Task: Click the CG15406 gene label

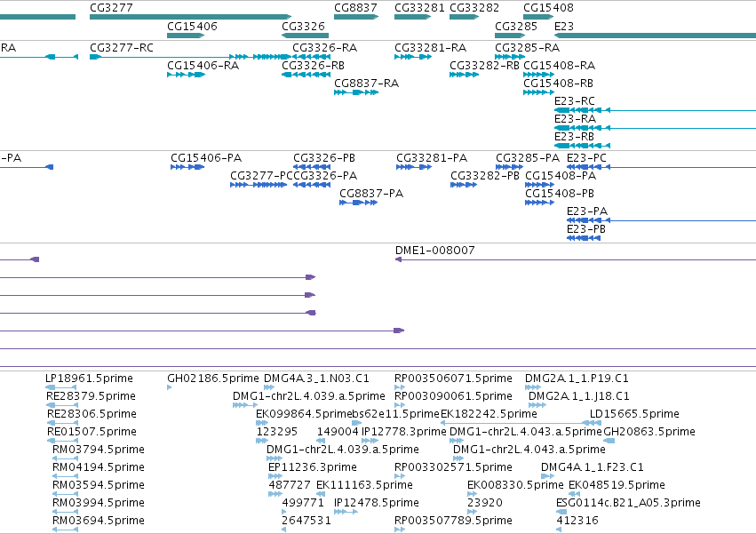Action: (192, 26)
